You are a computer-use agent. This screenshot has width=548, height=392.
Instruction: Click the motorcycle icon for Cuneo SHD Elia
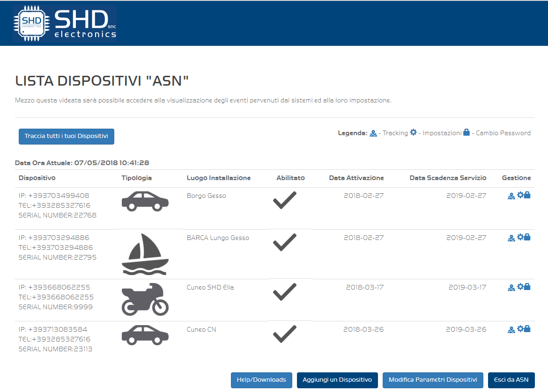pyautogui.click(x=145, y=299)
